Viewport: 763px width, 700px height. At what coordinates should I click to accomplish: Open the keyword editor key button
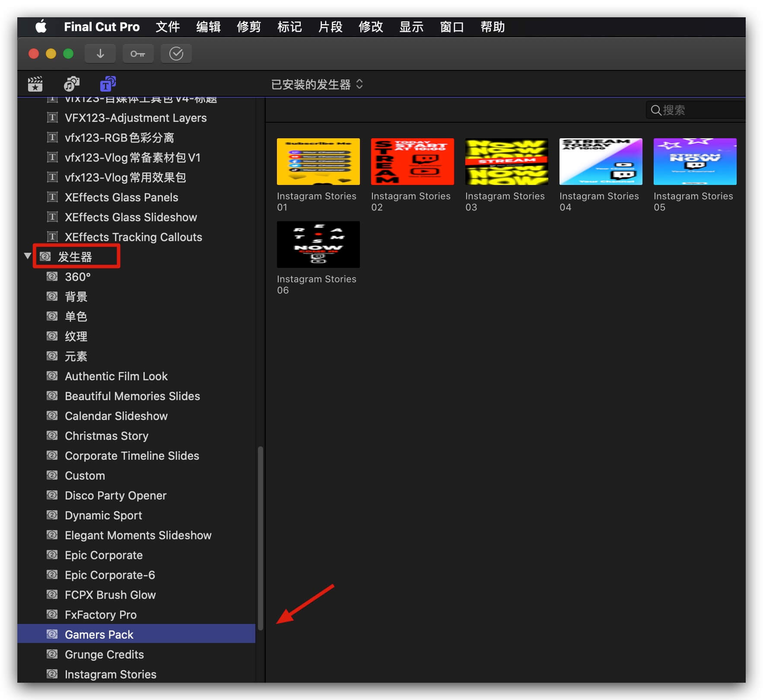[138, 54]
